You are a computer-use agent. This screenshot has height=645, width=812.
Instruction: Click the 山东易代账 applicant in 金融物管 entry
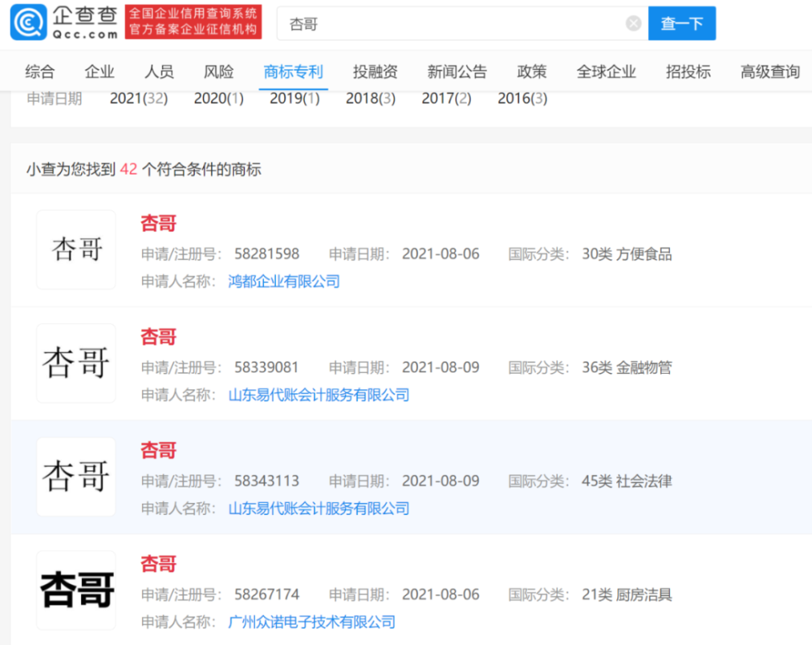coord(318,395)
